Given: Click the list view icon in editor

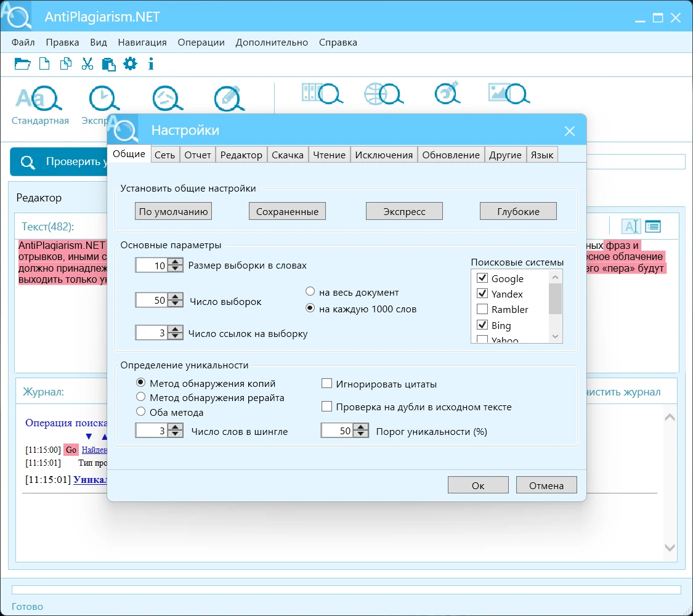Looking at the screenshot, I should [653, 226].
